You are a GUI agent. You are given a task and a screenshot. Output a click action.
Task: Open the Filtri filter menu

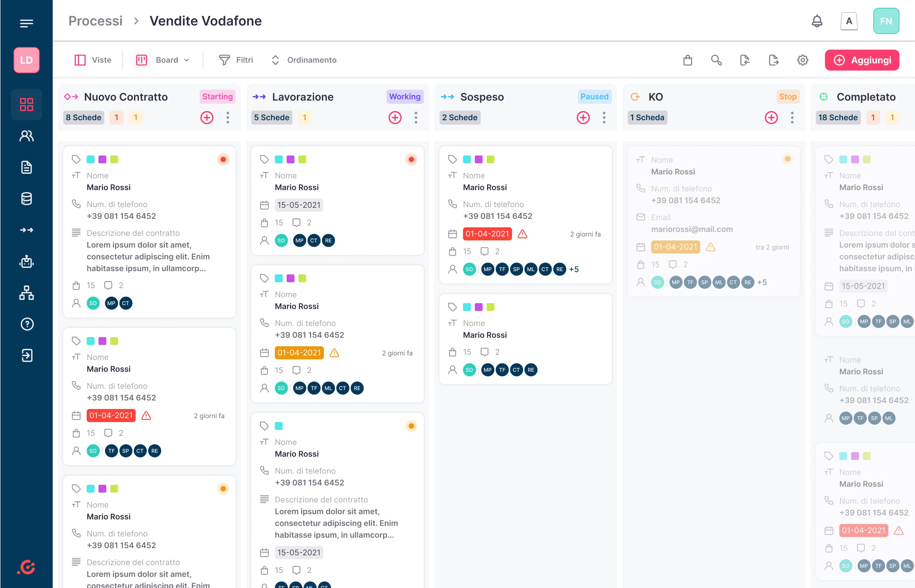point(236,60)
